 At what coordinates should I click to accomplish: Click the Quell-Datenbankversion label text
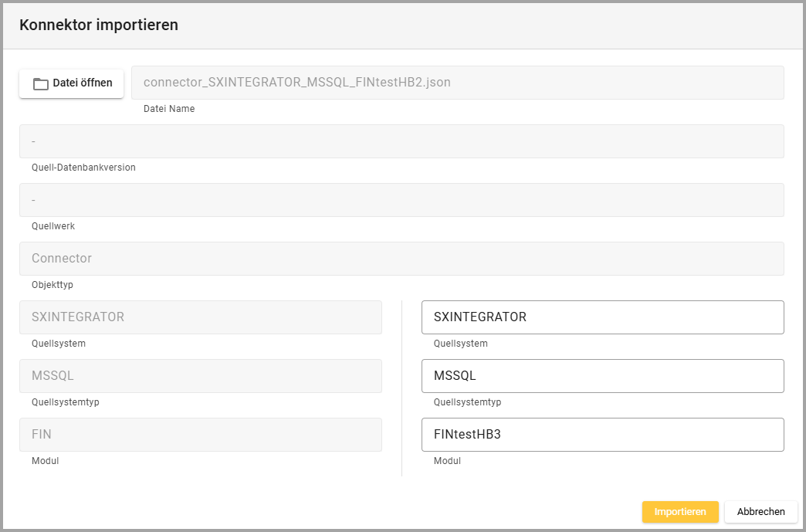(x=83, y=168)
